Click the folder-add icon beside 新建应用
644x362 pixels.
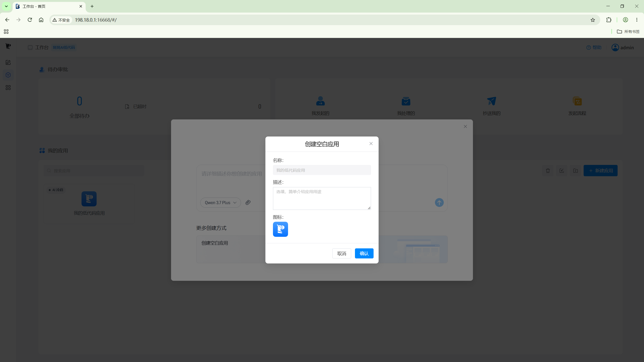point(575,171)
